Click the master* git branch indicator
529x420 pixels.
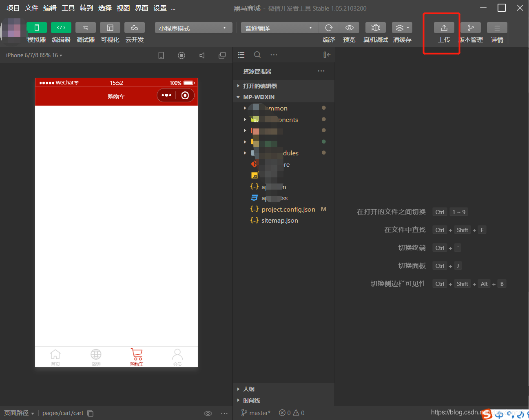pos(256,413)
